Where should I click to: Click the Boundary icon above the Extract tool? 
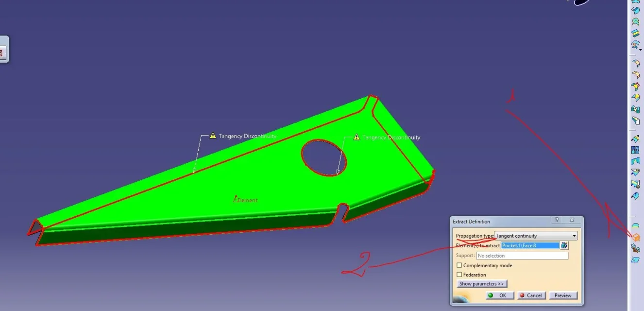pos(635,226)
